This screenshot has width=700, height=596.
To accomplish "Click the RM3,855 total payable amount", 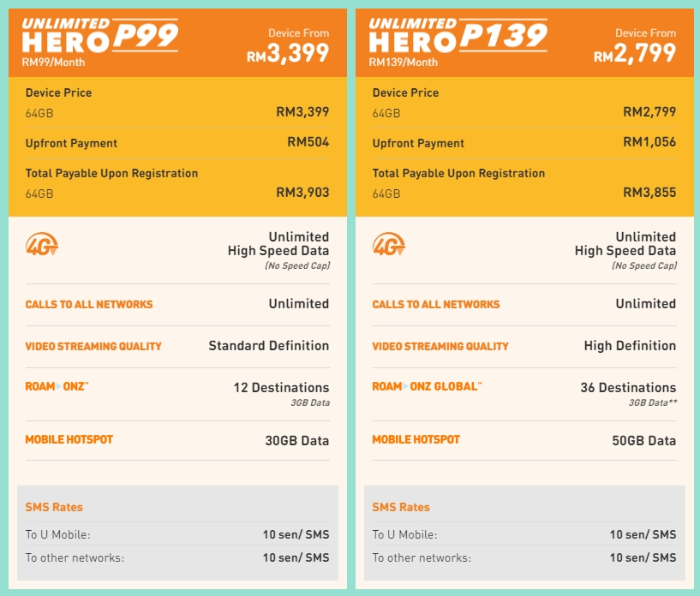I will click(x=649, y=193).
